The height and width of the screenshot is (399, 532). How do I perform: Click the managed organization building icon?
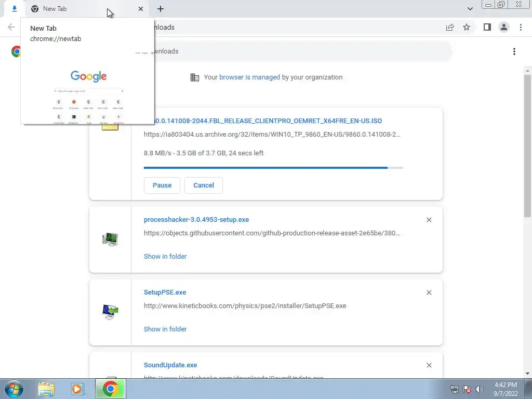(195, 77)
